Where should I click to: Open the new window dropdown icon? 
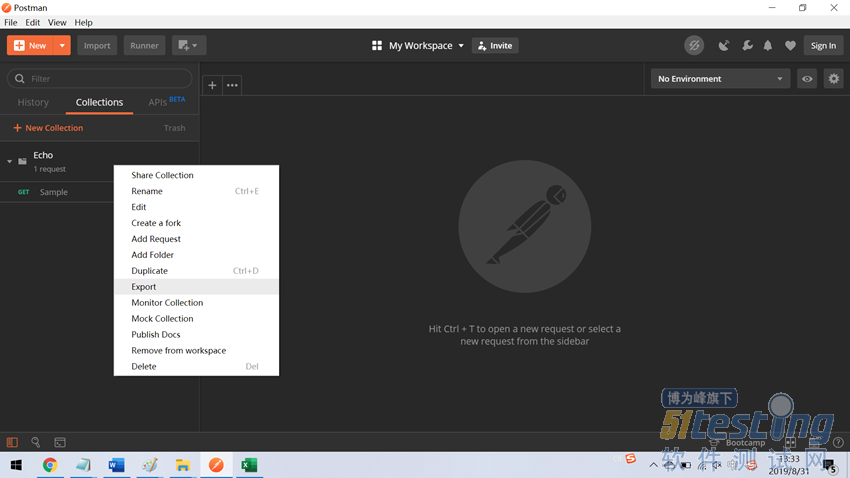tap(189, 46)
